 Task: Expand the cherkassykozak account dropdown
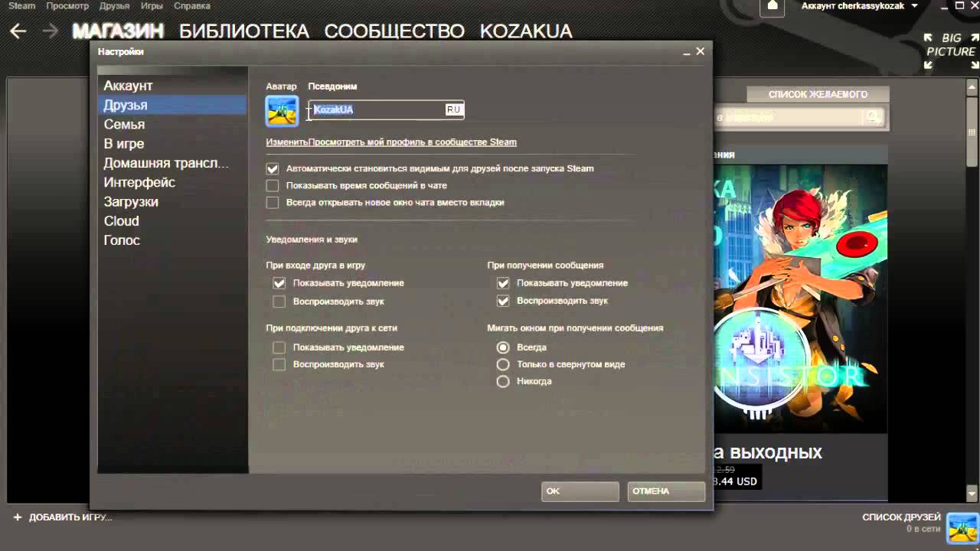coord(914,6)
